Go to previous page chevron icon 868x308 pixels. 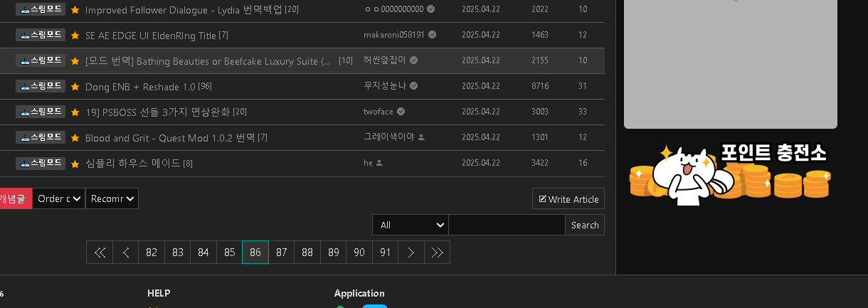coord(126,253)
